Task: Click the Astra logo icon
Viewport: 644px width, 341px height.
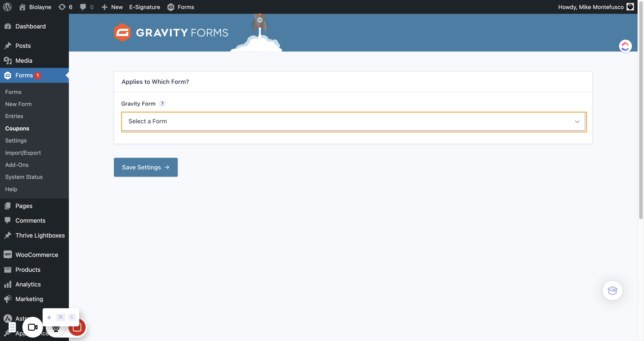Action: point(8,318)
